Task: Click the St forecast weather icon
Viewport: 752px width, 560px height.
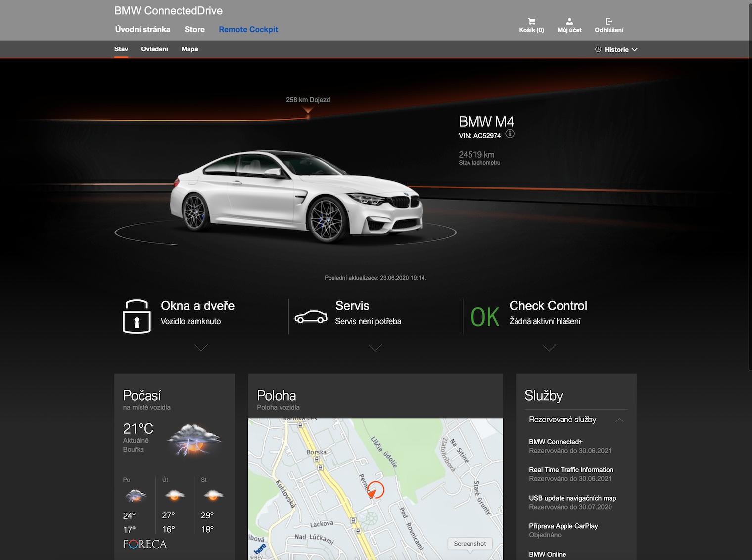Action: (x=213, y=495)
